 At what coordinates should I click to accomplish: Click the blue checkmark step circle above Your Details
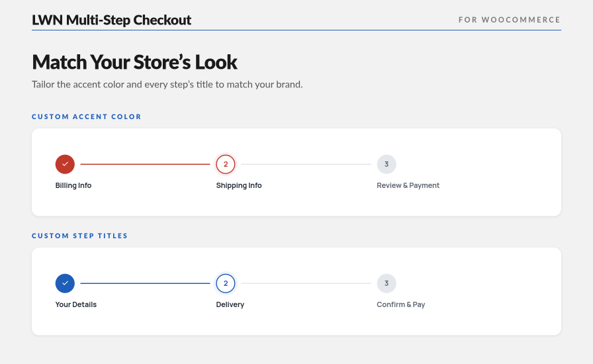(65, 283)
